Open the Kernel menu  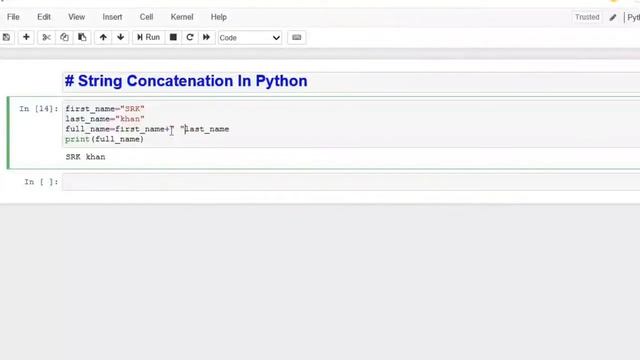(182, 17)
